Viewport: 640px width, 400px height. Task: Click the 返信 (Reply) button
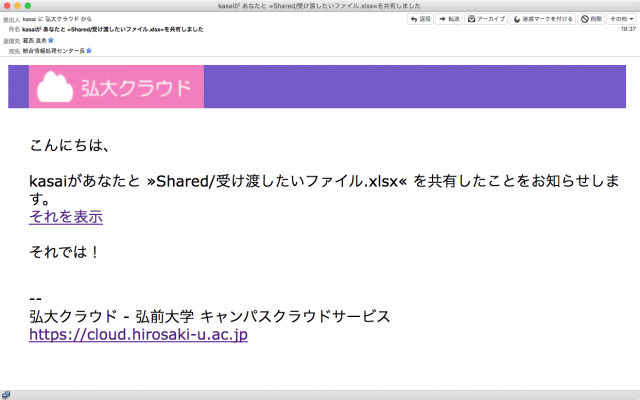tap(420, 19)
